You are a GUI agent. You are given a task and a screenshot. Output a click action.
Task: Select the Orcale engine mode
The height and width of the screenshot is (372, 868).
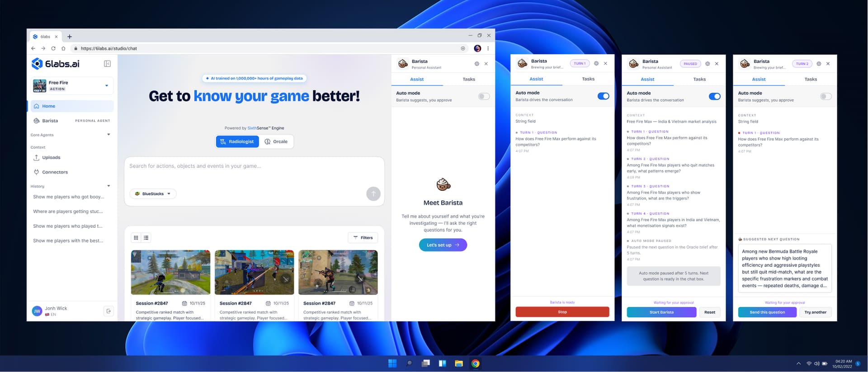pyautogui.click(x=276, y=141)
